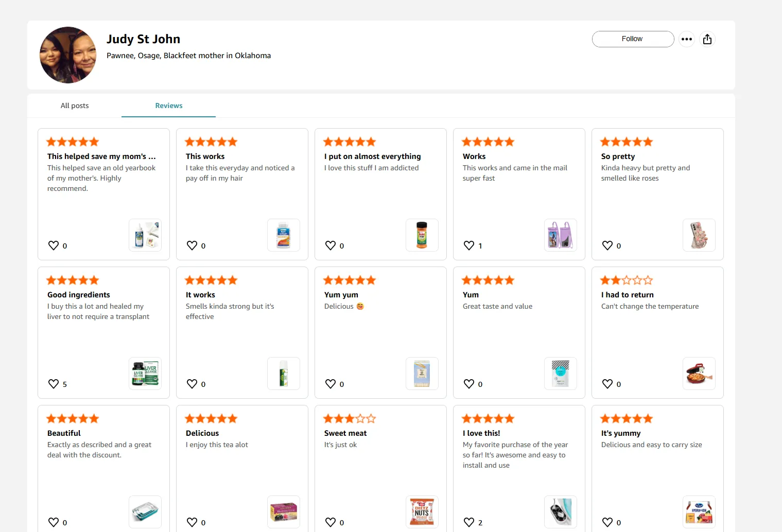Like the 'This helped save my mom's' review
782x532 pixels.
54,245
